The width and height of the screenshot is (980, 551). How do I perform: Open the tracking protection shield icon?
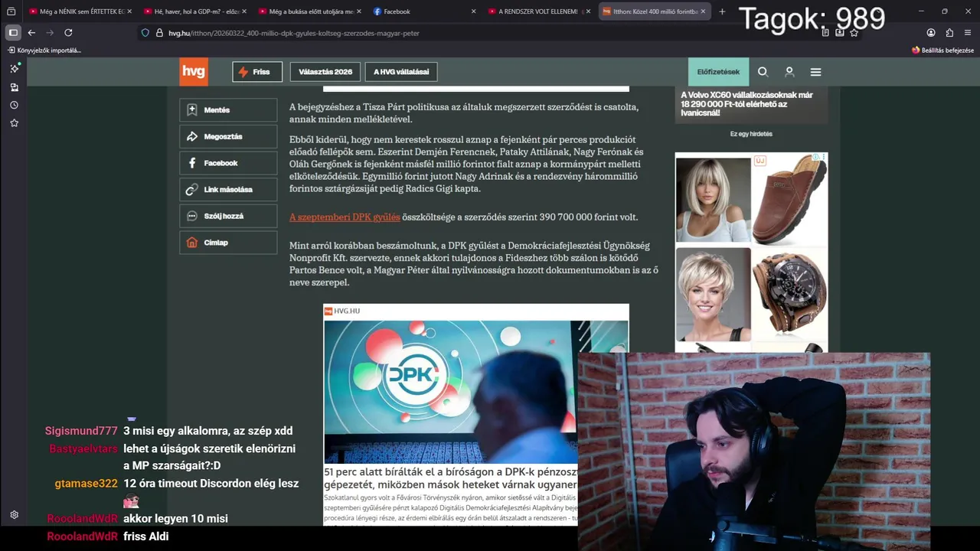click(145, 33)
